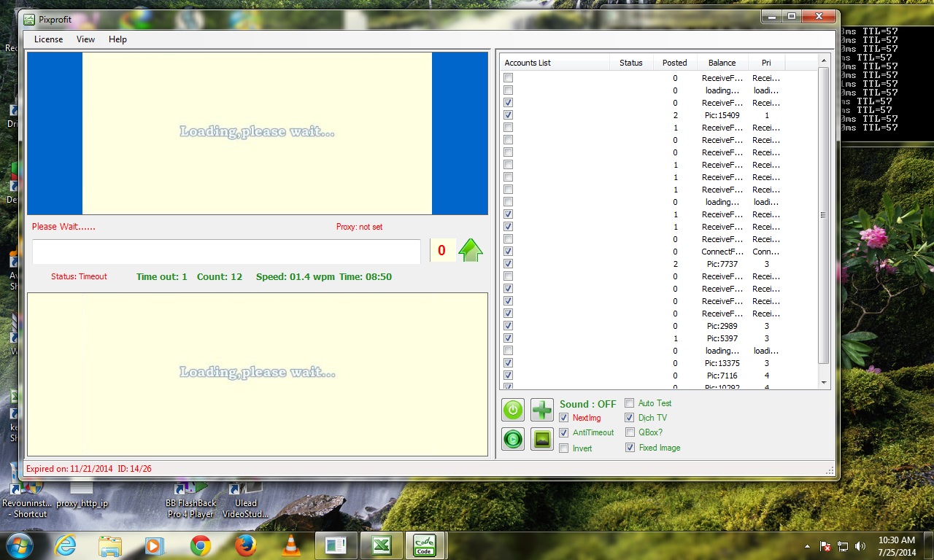Click the Pic:7116 balance cell
The width and height of the screenshot is (934, 560).
coord(721,376)
